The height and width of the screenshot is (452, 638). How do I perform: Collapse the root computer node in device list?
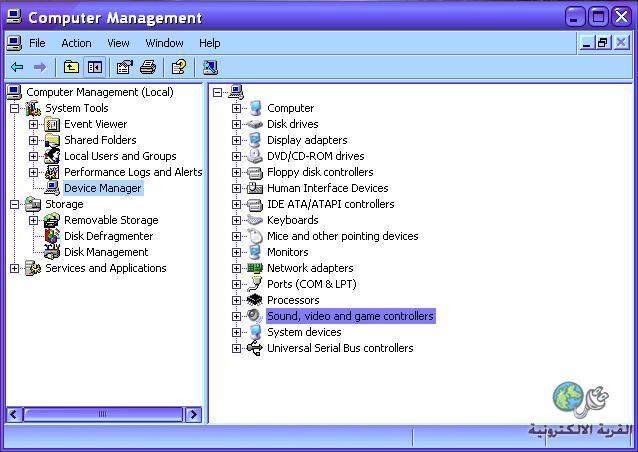(217, 92)
